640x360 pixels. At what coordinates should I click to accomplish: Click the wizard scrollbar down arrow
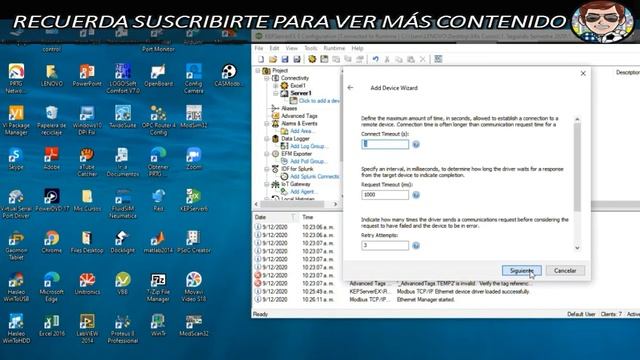577,248
